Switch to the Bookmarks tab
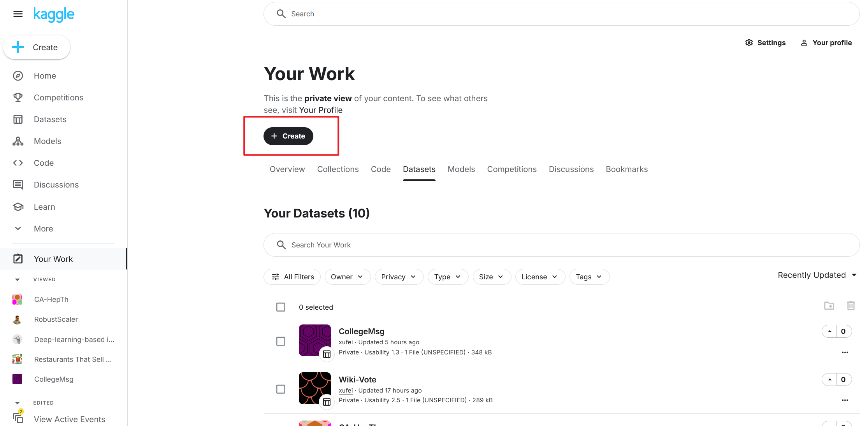Screen dimensions: 868x426 point(626,169)
